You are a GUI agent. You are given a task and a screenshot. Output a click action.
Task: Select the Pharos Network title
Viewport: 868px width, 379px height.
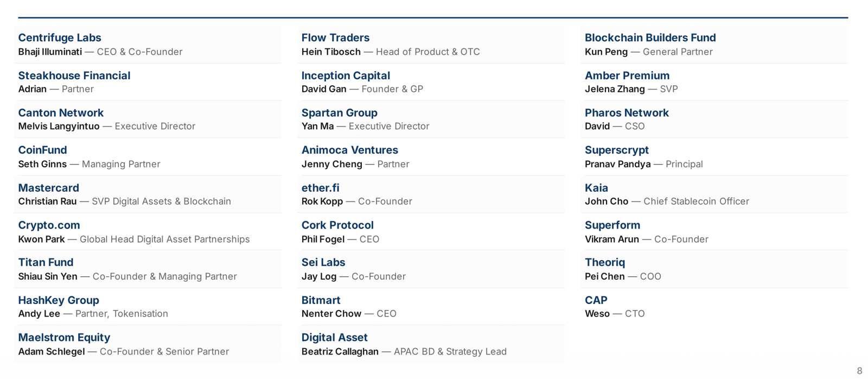point(627,113)
